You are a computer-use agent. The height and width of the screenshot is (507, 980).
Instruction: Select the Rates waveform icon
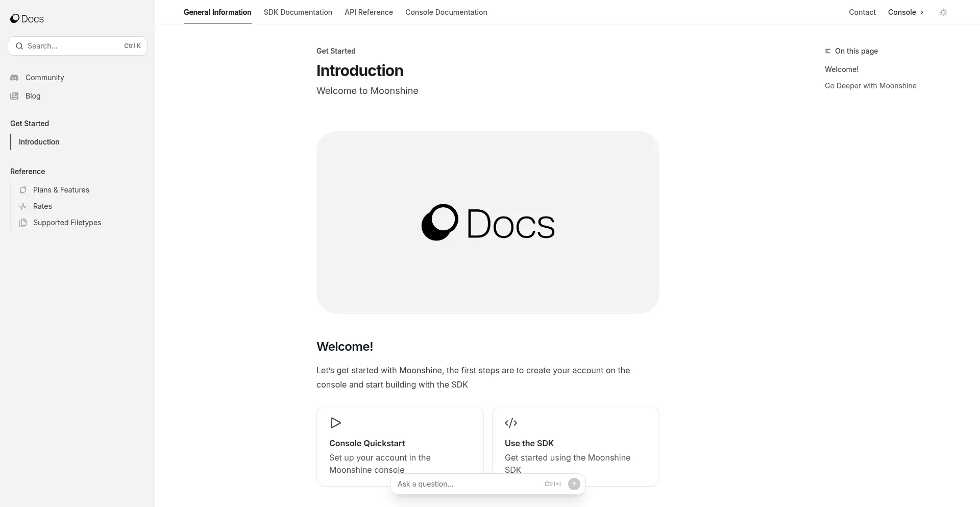pyautogui.click(x=23, y=206)
